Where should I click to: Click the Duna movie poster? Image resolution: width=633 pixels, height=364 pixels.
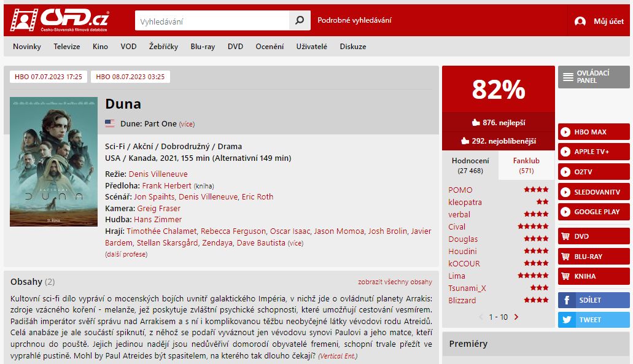tap(53, 161)
